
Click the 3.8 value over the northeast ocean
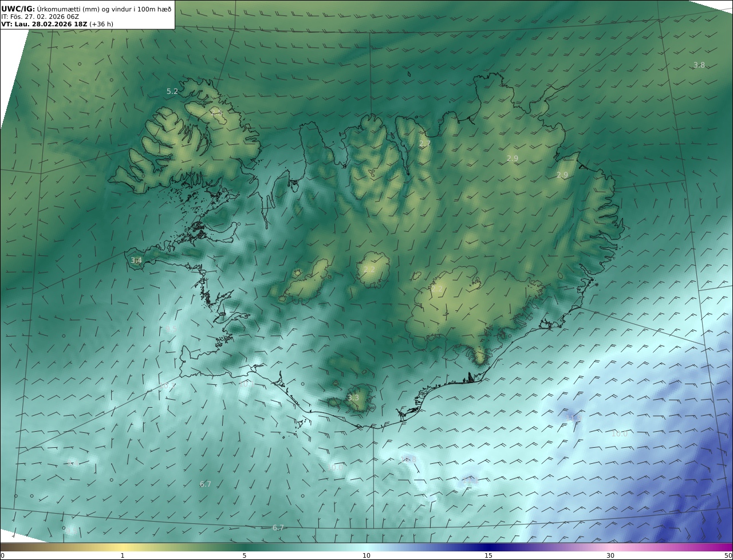click(x=699, y=65)
